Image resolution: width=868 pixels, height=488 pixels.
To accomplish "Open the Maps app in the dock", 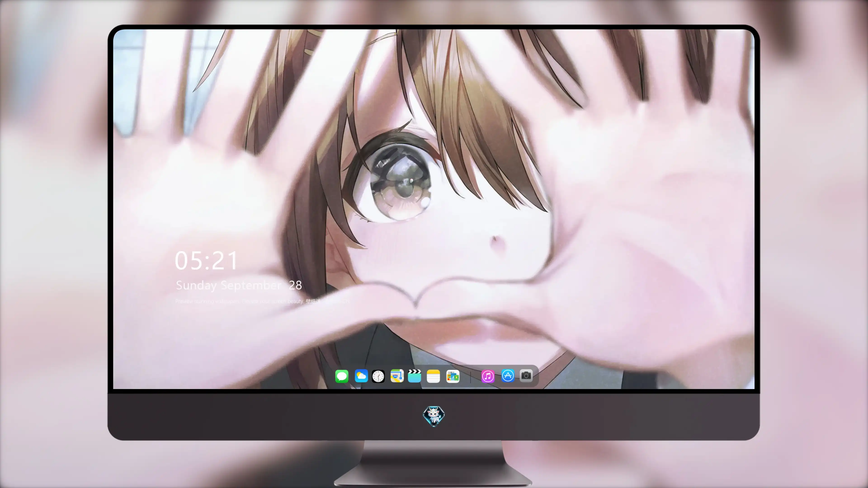I will coord(397,376).
